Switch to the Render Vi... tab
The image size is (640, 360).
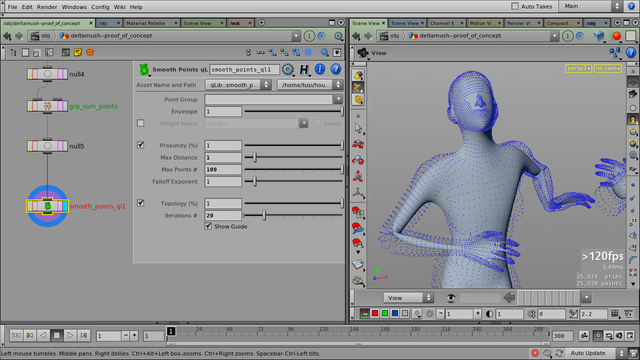[522, 23]
